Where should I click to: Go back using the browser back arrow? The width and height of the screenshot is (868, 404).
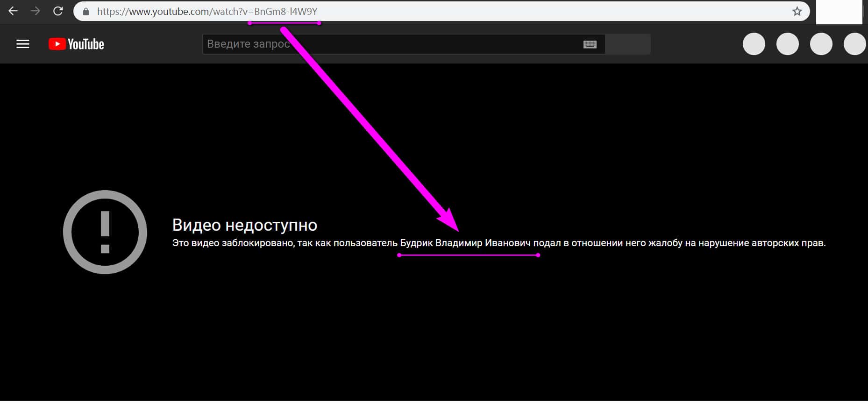click(x=13, y=11)
